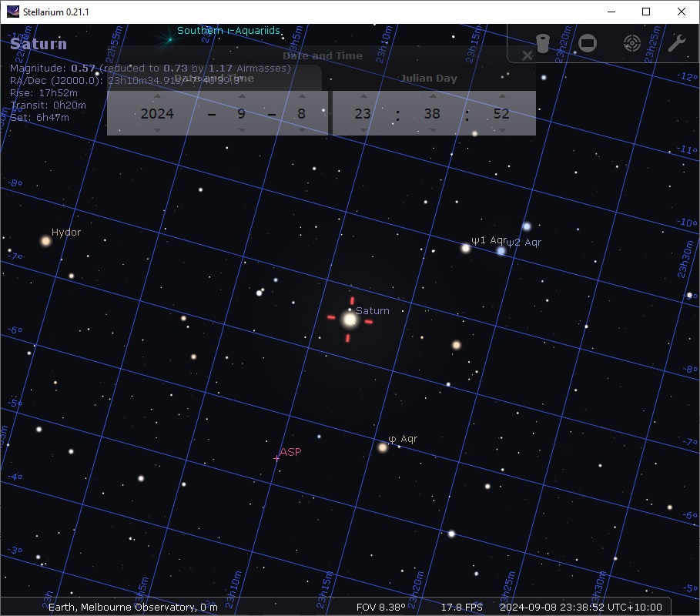Toggle the Telrad sight icon
The height and width of the screenshot is (616, 700).
(x=632, y=43)
